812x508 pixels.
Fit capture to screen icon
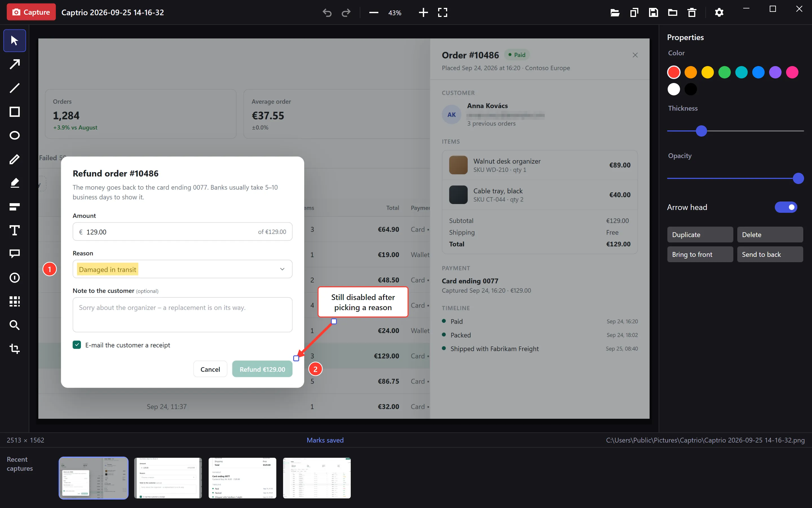pos(443,13)
